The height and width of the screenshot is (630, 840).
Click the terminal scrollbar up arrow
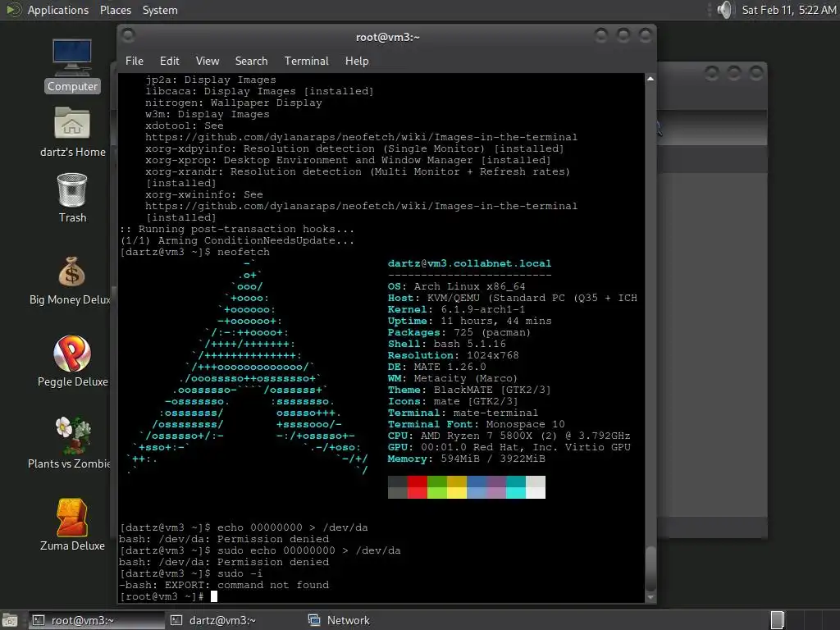[651, 79]
